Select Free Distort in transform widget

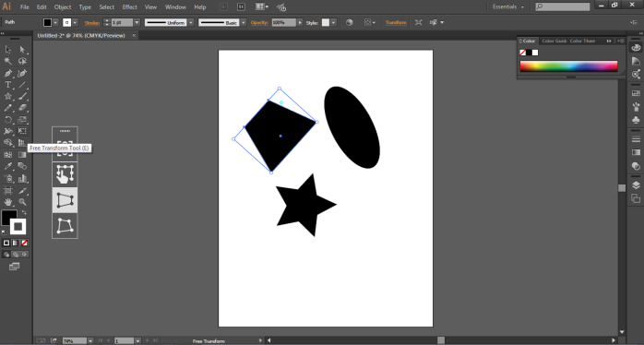[x=65, y=225]
